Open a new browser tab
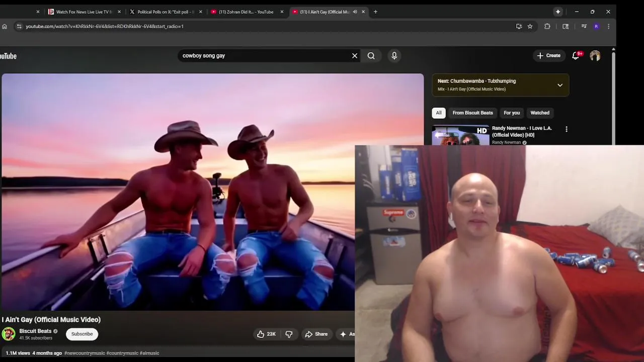Image resolution: width=644 pixels, height=362 pixels. pos(375,12)
